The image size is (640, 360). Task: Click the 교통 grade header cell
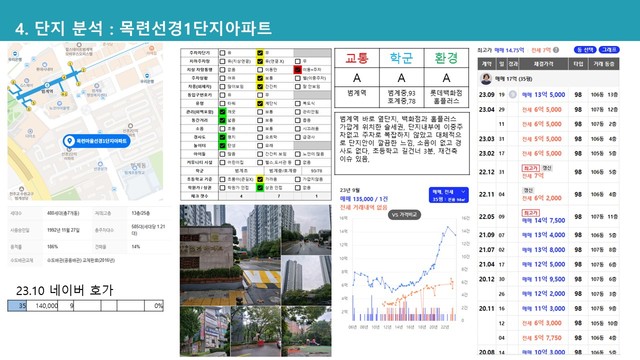[x=357, y=58]
